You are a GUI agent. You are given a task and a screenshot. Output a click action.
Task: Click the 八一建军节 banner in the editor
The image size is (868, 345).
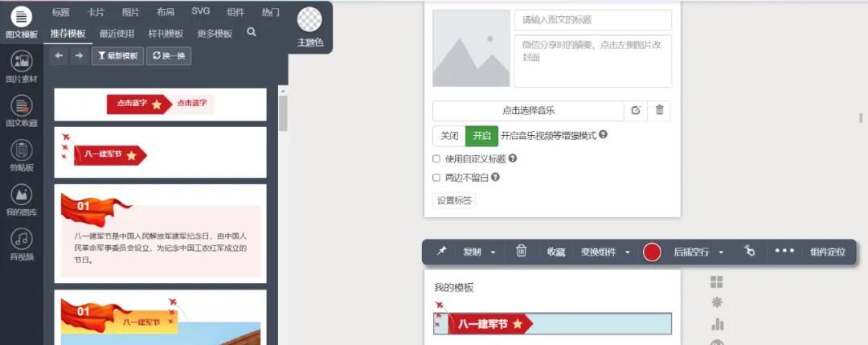click(x=552, y=324)
